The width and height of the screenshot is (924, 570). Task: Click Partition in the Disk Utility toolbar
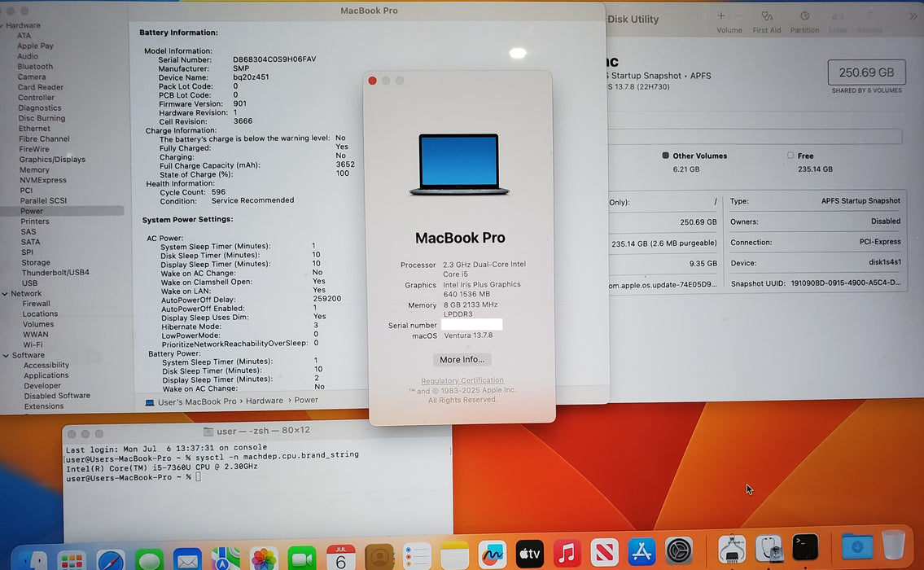tap(804, 21)
